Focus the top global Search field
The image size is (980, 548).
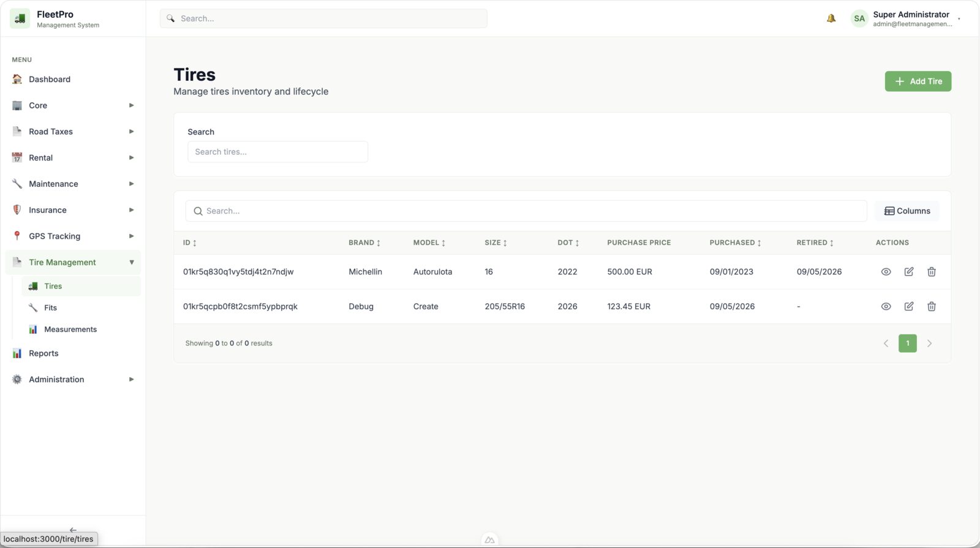click(323, 18)
